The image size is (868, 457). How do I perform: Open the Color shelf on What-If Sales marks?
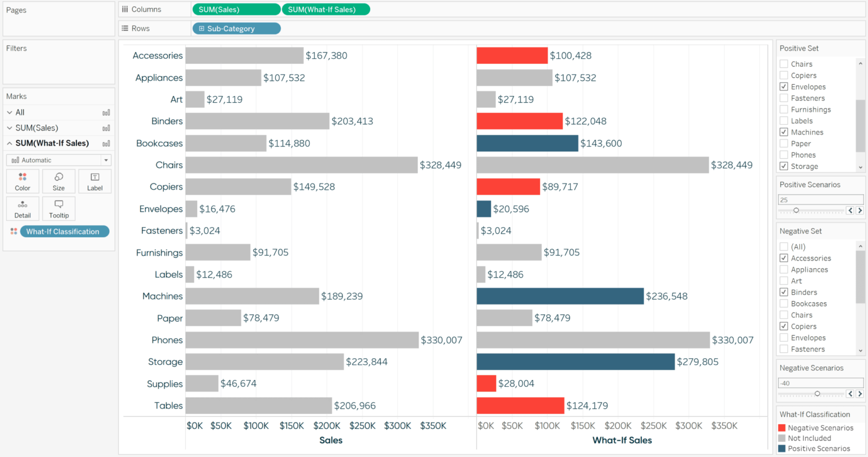tap(22, 181)
